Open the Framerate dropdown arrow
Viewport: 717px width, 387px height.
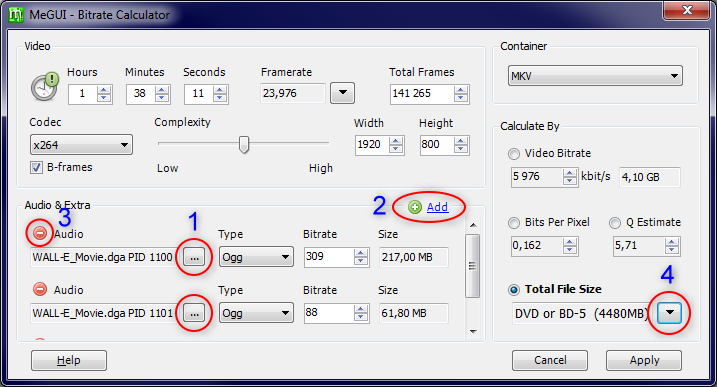click(x=342, y=93)
